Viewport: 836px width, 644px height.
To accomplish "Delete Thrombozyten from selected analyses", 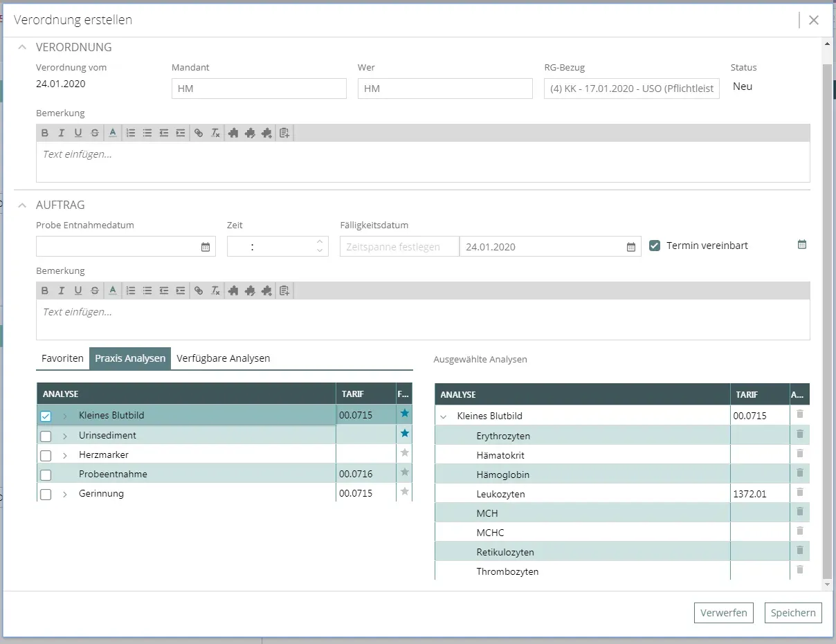I will 800,569.
